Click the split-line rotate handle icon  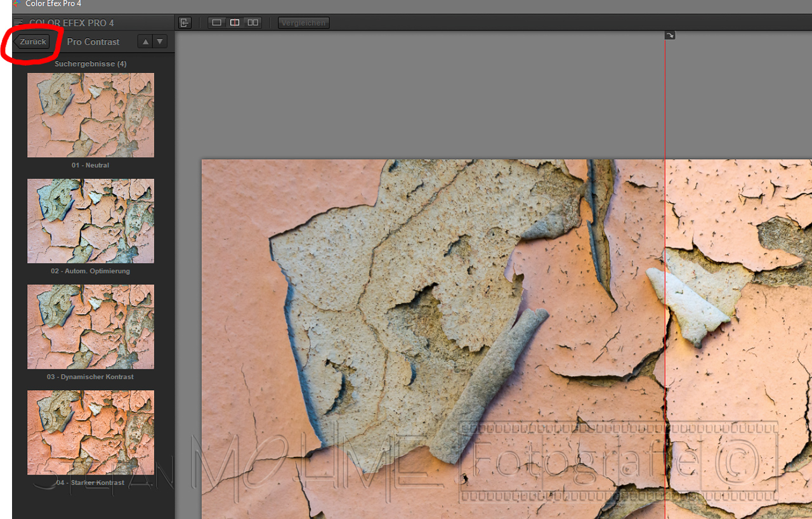[670, 36]
